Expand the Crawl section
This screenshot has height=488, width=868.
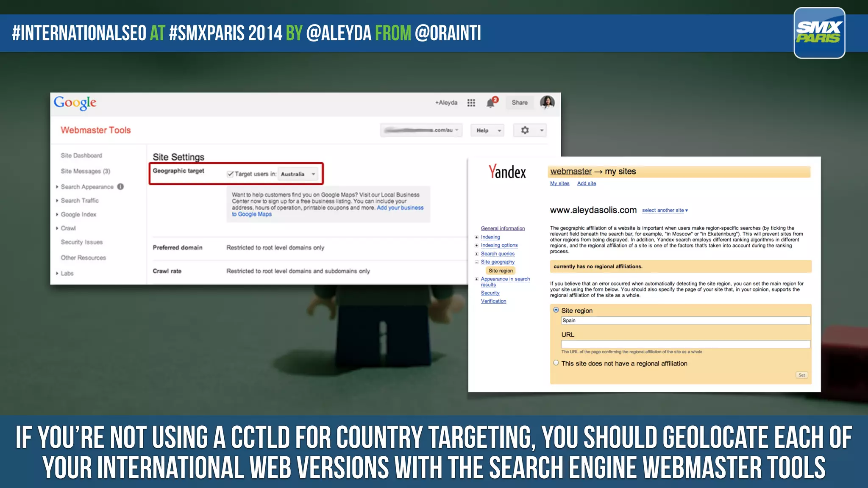(57, 228)
